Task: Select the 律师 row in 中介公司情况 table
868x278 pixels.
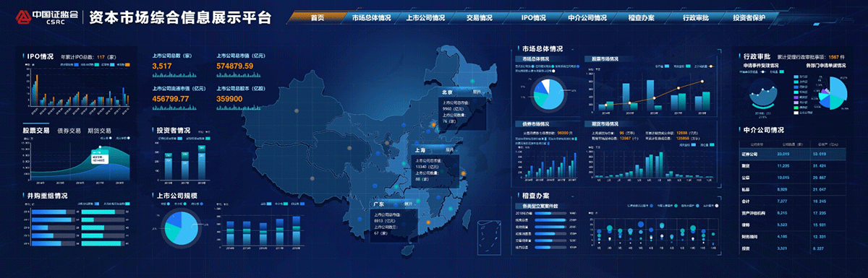Action: click(x=796, y=225)
